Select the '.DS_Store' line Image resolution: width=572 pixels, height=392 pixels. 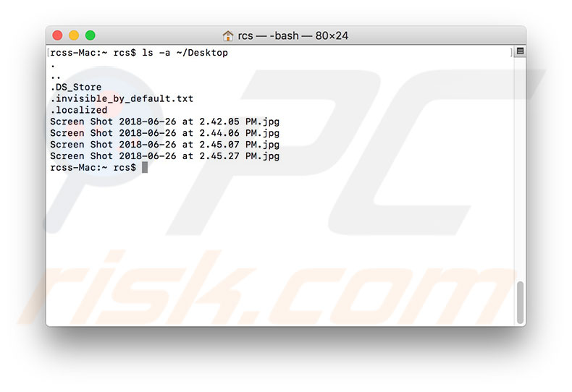pos(76,87)
